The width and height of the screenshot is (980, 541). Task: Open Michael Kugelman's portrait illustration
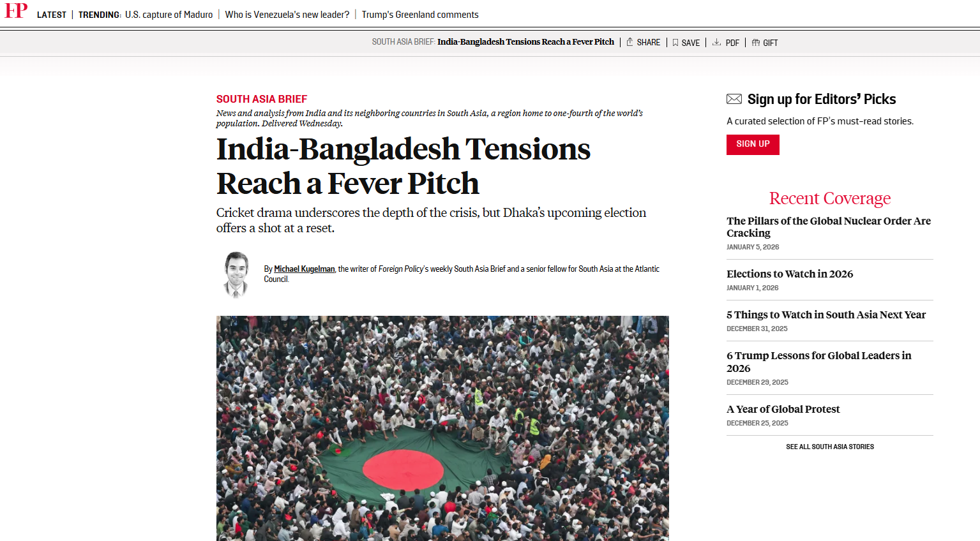[x=236, y=274]
